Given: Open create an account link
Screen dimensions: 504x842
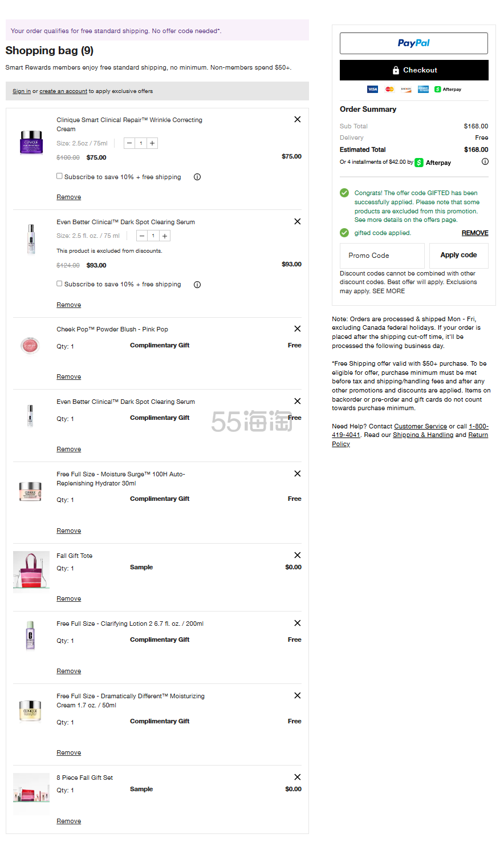Looking at the screenshot, I should coord(63,91).
